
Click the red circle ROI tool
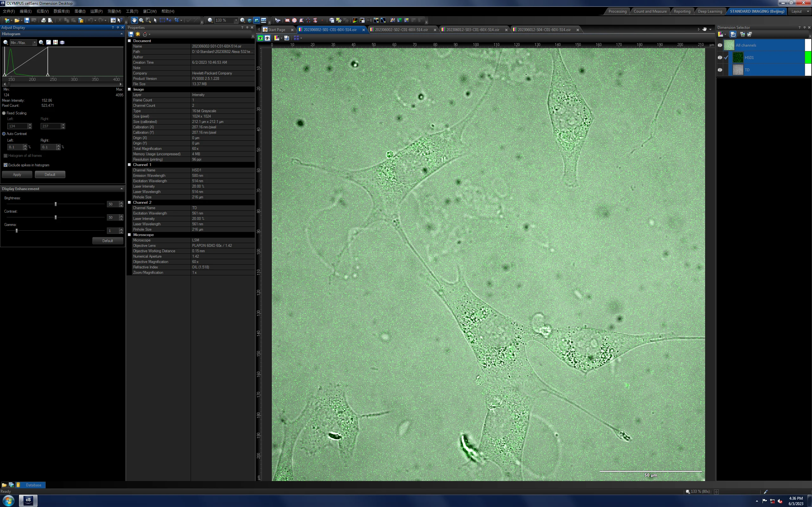[294, 20]
